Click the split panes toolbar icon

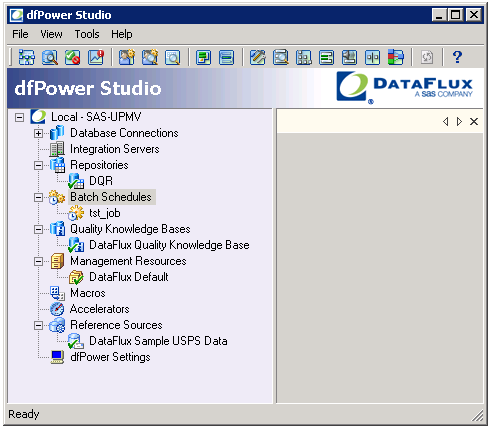point(373,57)
